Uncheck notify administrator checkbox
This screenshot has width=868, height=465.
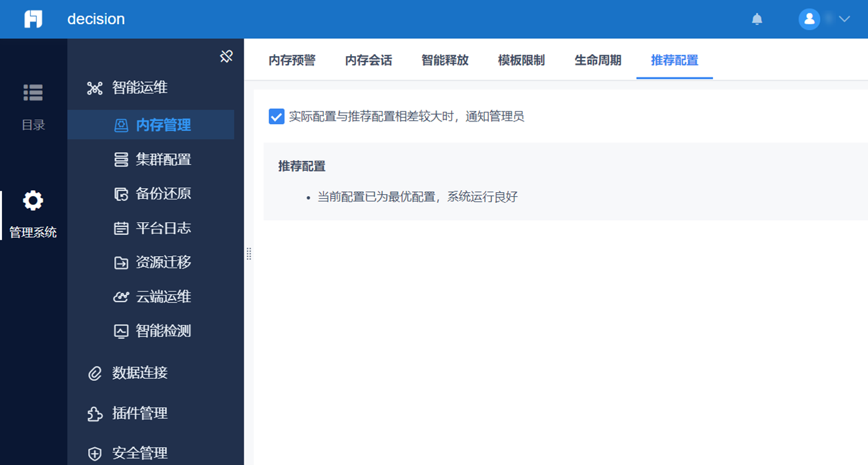[x=276, y=117]
